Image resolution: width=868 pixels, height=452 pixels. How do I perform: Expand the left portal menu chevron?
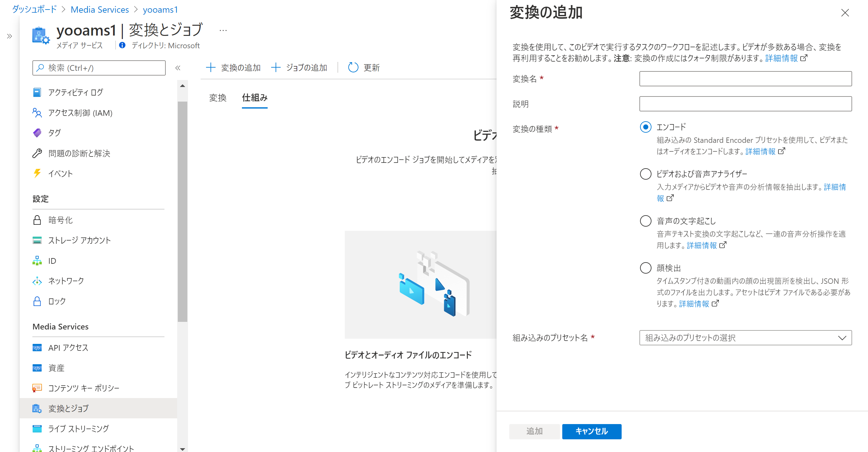pyautogui.click(x=10, y=36)
